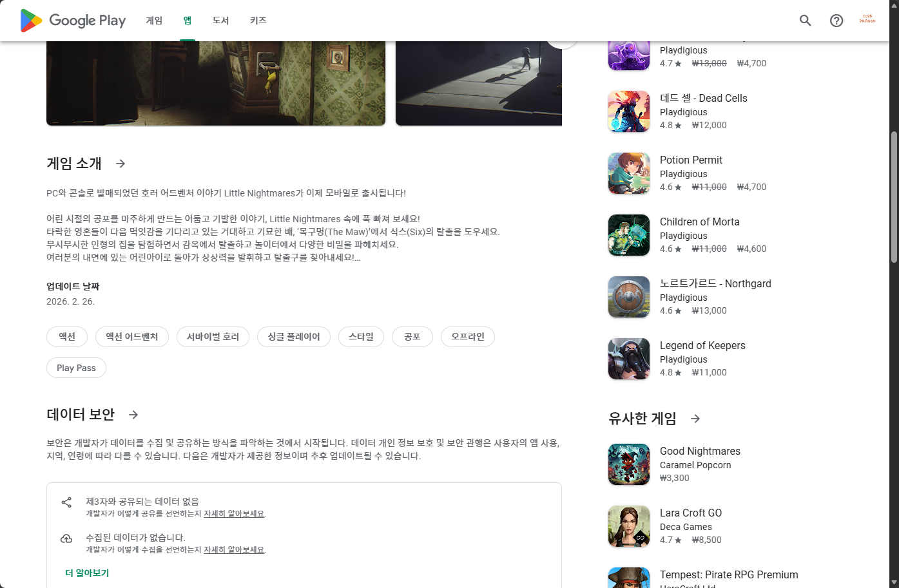899x588 pixels.
Task: Open the Good Nightmares app icon
Action: click(629, 464)
